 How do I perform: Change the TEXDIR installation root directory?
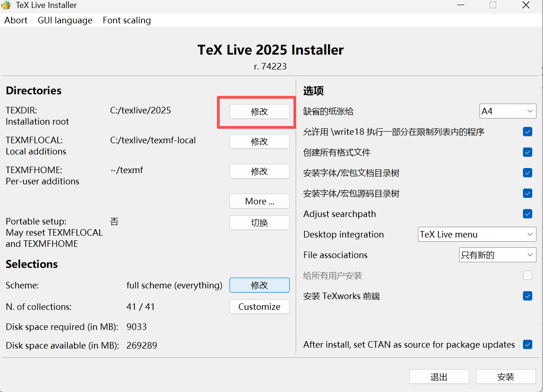259,112
